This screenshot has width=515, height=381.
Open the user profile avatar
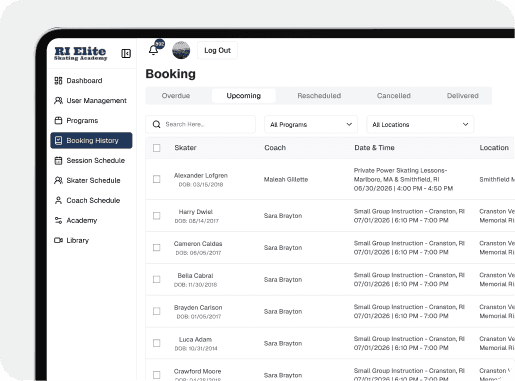click(181, 50)
